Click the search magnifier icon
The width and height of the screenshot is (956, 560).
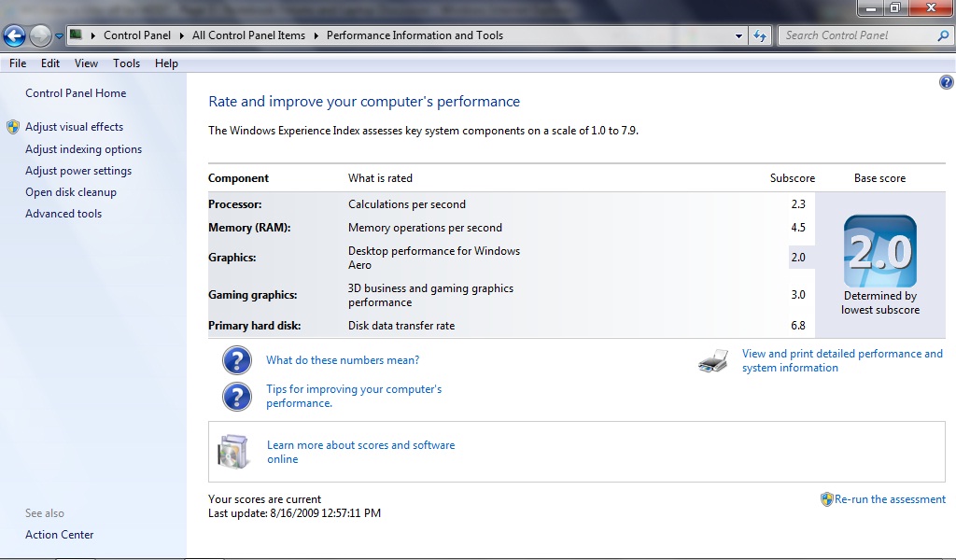pyautogui.click(x=943, y=35)
